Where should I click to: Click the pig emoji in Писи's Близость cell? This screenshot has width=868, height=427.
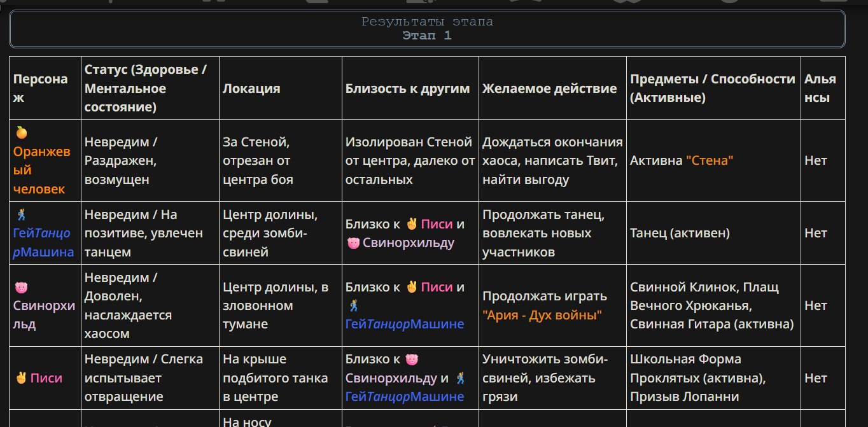[x=411, y=360]
